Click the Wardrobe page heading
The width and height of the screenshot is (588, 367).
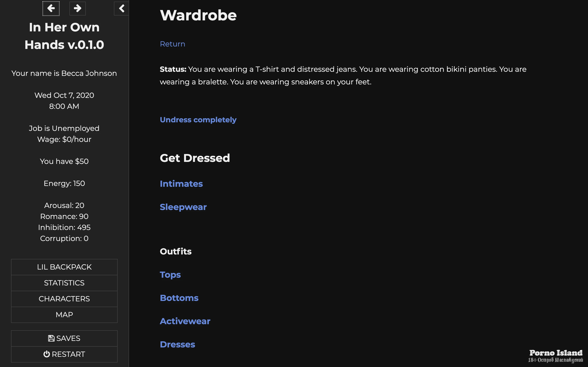198,15
